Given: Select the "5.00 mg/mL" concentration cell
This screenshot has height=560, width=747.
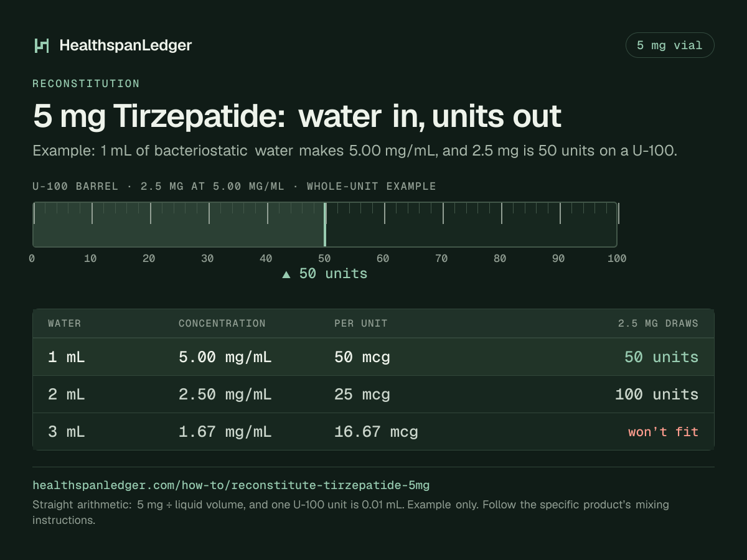Looking at the screenshot, I should pyautogui.click(x=225, y=357).
